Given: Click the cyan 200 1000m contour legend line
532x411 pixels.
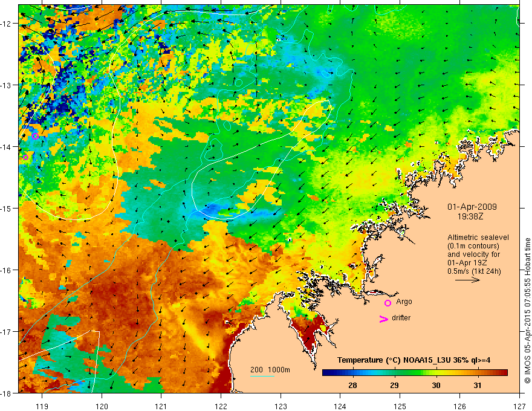Looking at the screenshot, I should (x=262, y=376).
